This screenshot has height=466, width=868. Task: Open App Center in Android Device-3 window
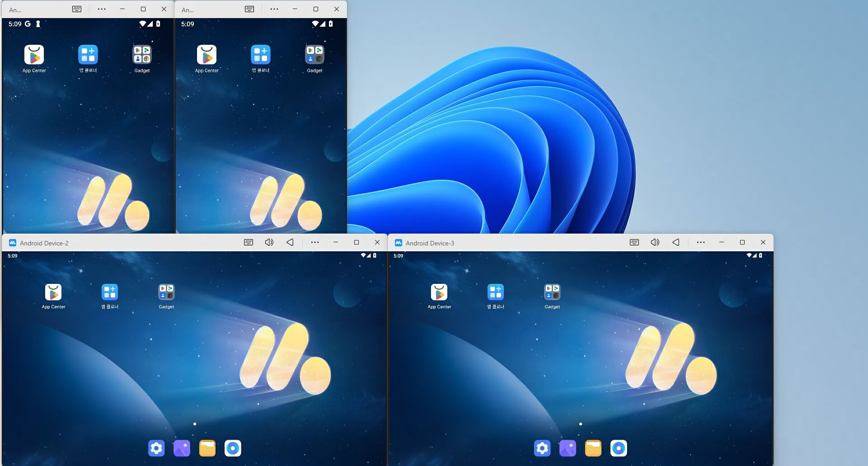click(x=439, y=292)
